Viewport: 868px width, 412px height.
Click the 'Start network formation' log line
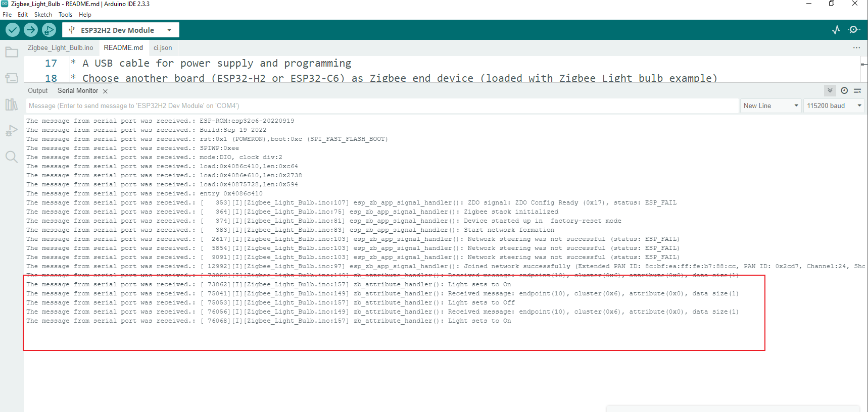(x=290, y=230)
